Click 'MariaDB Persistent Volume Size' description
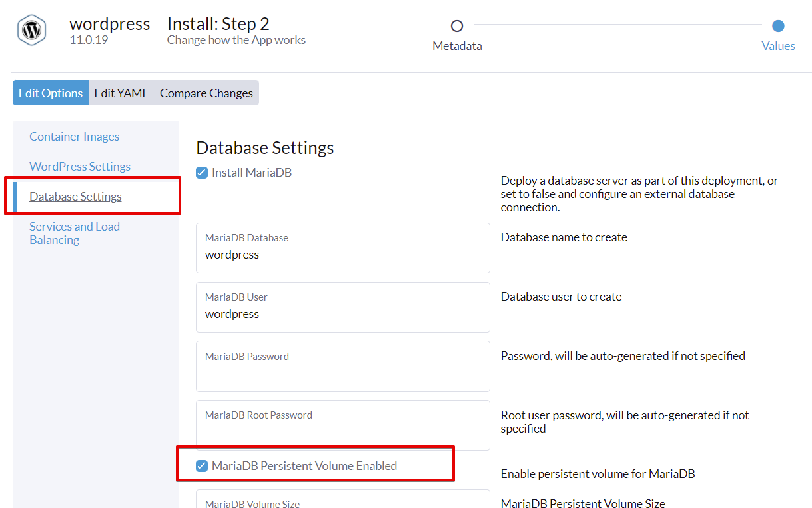812x508 pixels. click(x=583, y=503)
